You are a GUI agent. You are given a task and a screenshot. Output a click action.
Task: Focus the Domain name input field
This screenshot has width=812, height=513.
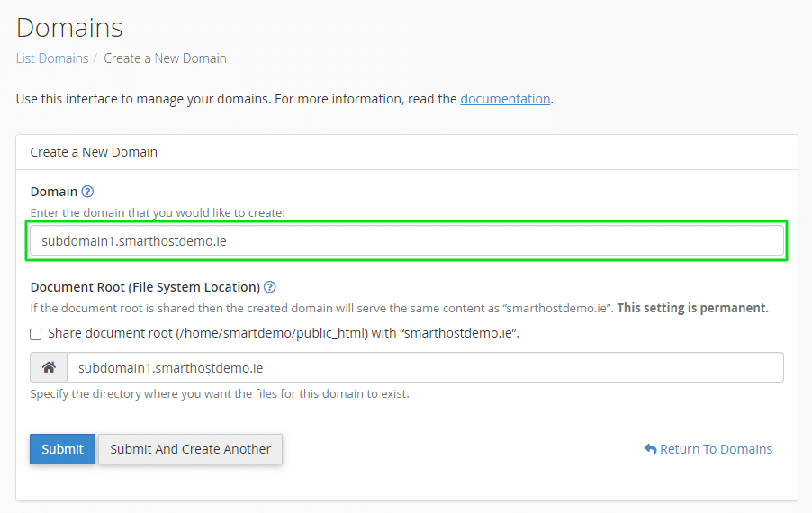tap(407, 240)
